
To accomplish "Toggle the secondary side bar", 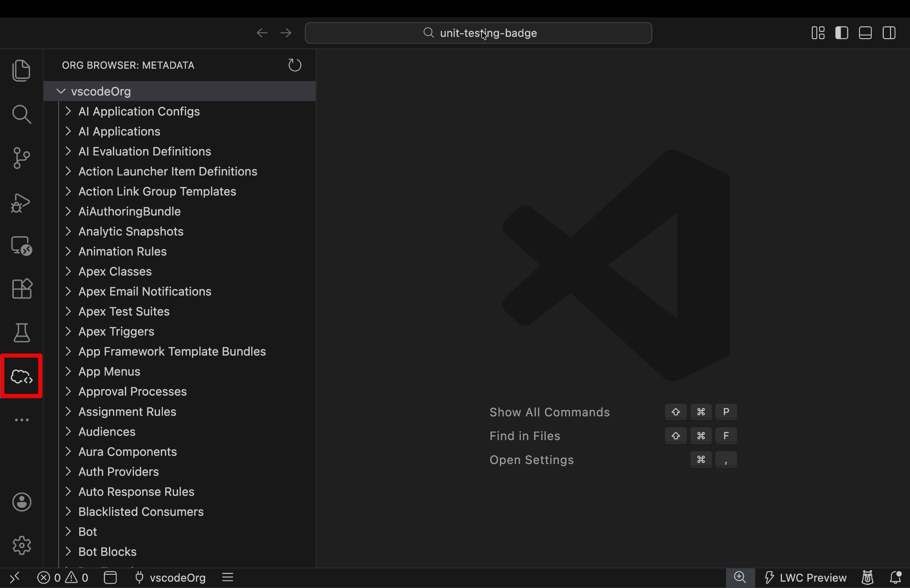I will pos(889,33).
